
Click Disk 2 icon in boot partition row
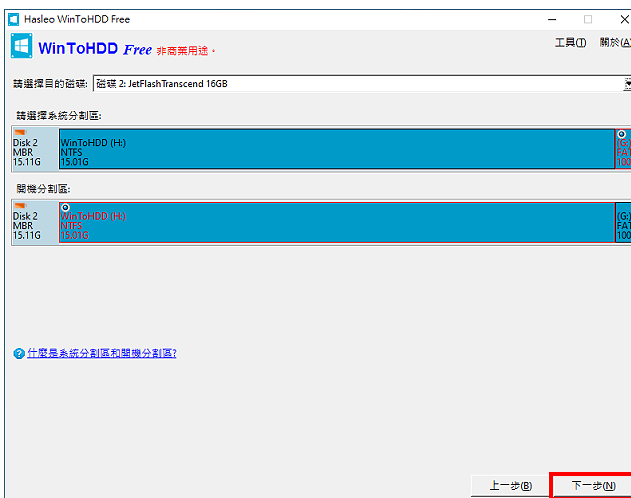(x=20, y=206)
